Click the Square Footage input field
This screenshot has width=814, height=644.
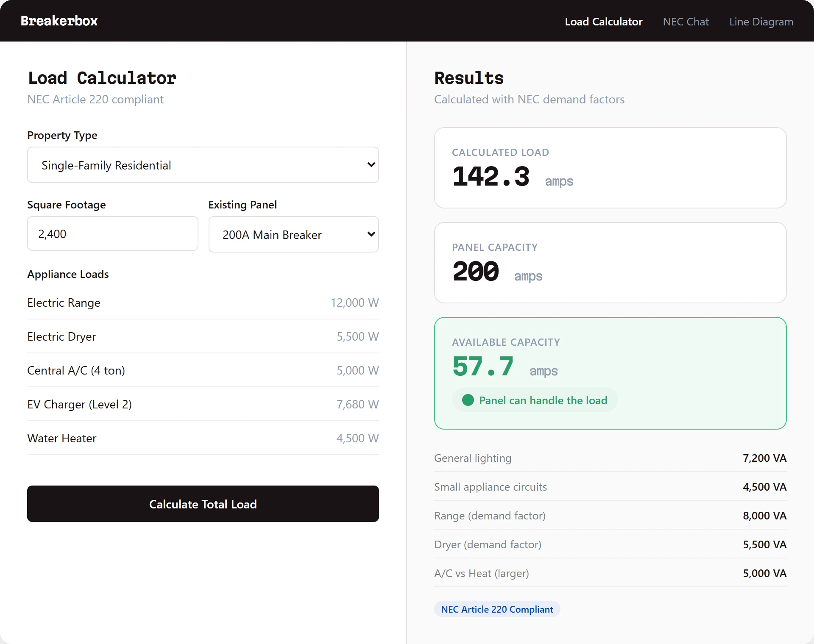point(112,233)
